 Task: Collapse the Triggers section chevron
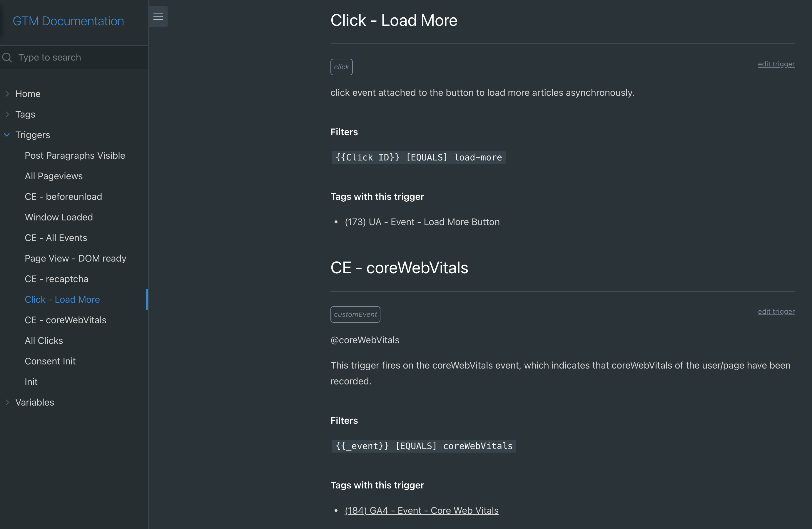click(x=7, y=135)
